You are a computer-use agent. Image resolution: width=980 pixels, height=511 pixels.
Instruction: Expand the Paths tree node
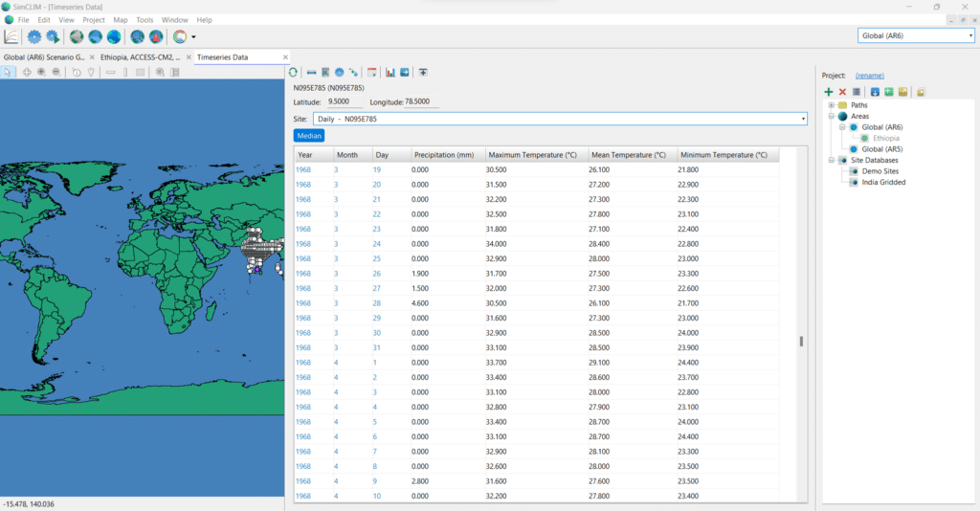(831, 105)
